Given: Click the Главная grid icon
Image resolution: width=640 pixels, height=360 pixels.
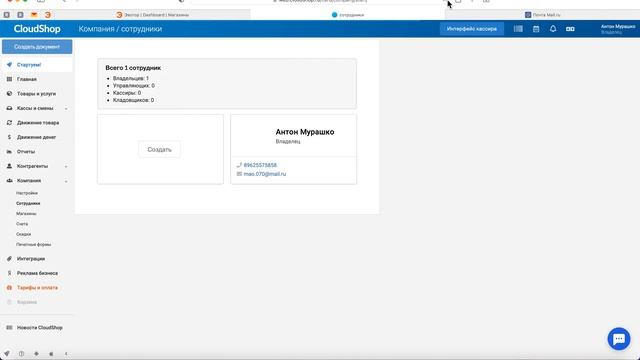Looking at the screenshot, I should pos(9,79).
